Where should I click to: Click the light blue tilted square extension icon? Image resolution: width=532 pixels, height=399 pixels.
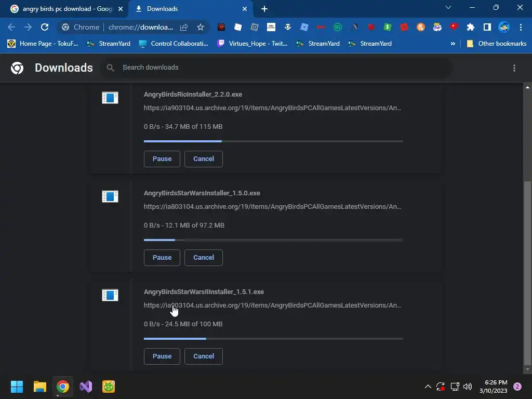[x=304, y=27]
